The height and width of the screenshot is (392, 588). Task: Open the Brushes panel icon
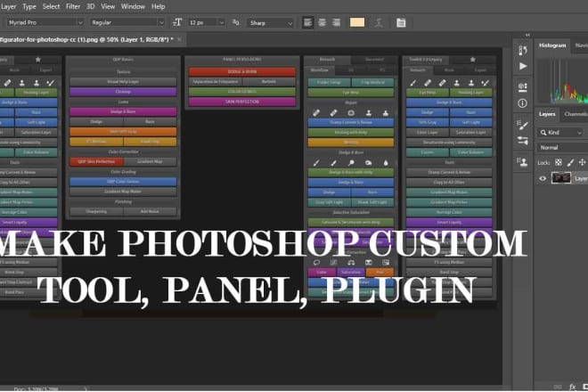[x=522, y=141]
